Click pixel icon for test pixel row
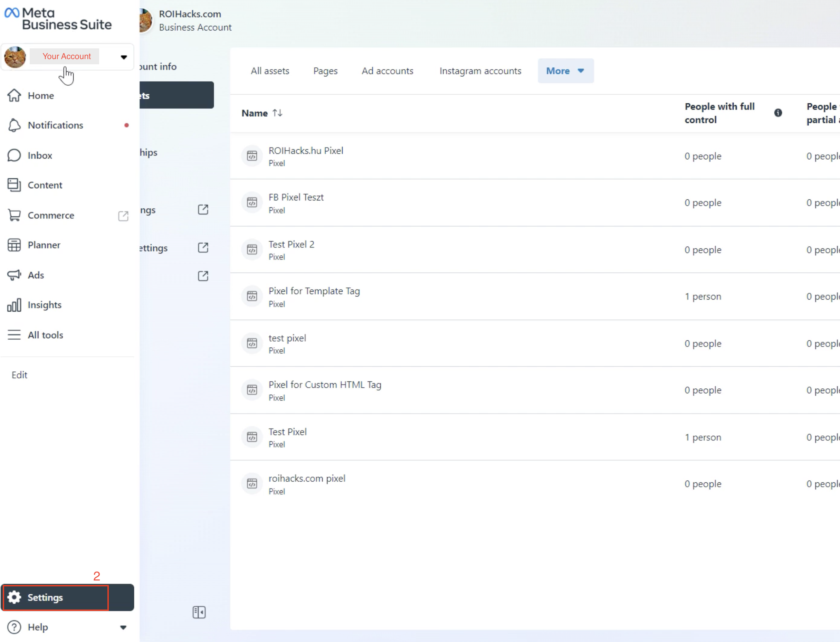Viewport: 840px width, 642px height. coord(252,343)
